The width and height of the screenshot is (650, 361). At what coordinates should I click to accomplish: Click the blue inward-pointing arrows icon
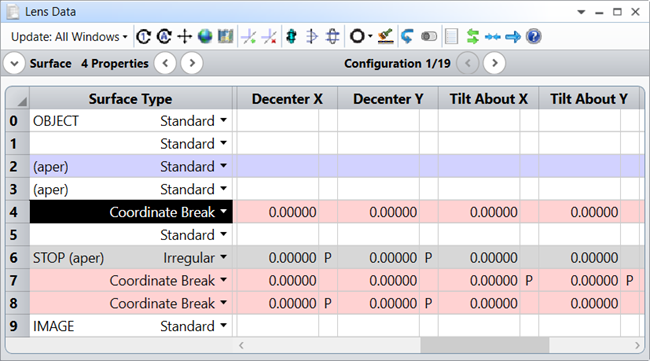(x=492, y=37)
